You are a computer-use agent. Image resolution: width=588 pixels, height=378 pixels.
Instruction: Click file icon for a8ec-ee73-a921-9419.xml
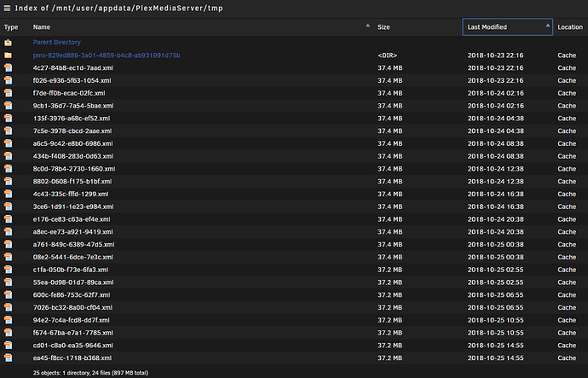click(x=8, y=231)
